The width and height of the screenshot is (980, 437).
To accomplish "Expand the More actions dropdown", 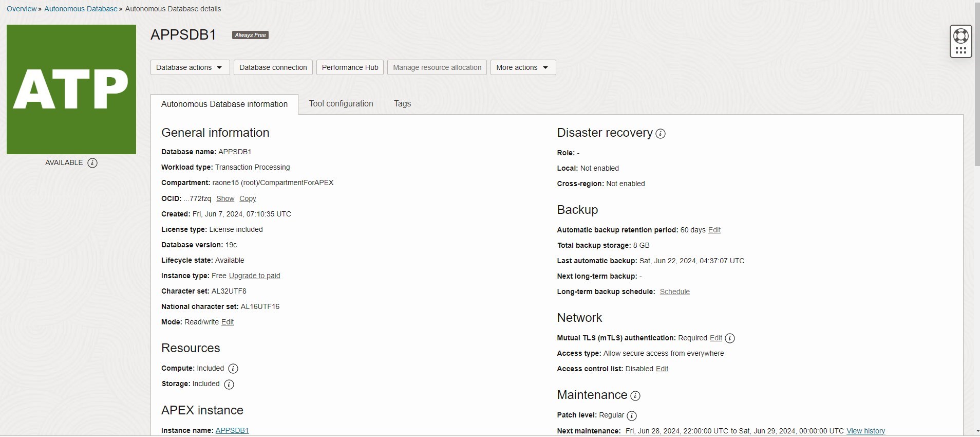I will point(523,67).
